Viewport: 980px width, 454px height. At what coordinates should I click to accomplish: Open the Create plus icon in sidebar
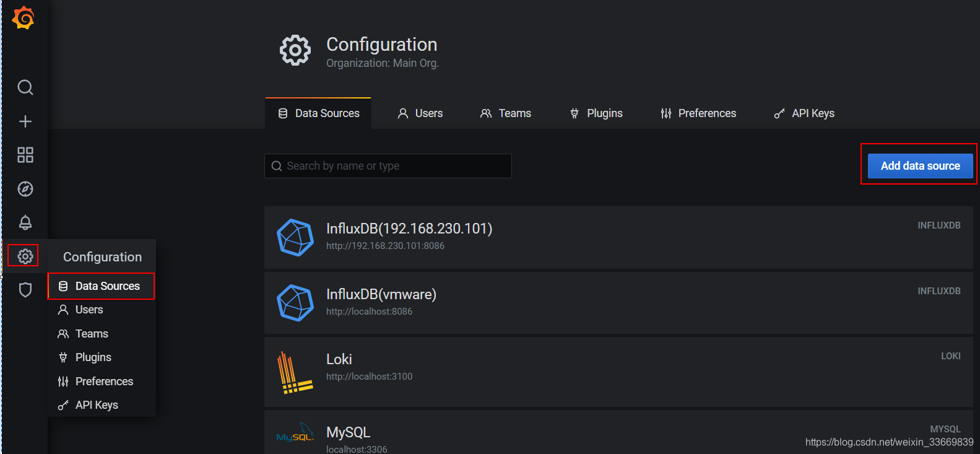pos(25,121)
